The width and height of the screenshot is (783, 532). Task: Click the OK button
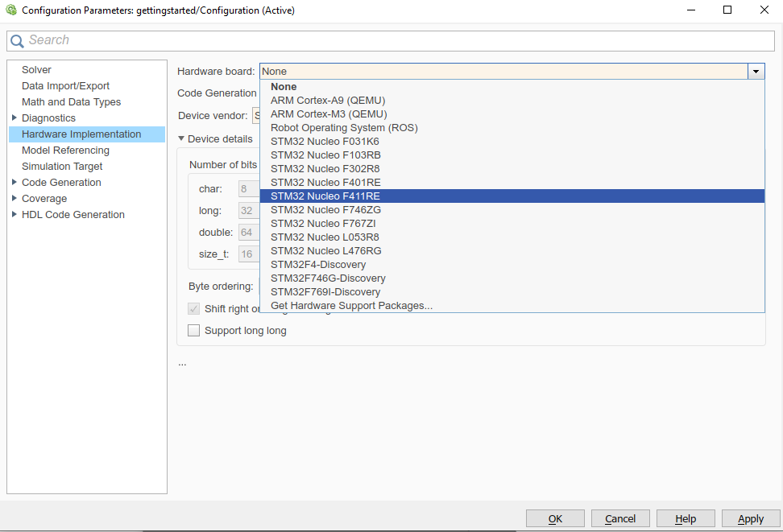pyautogui.click(x=555, y=518)
